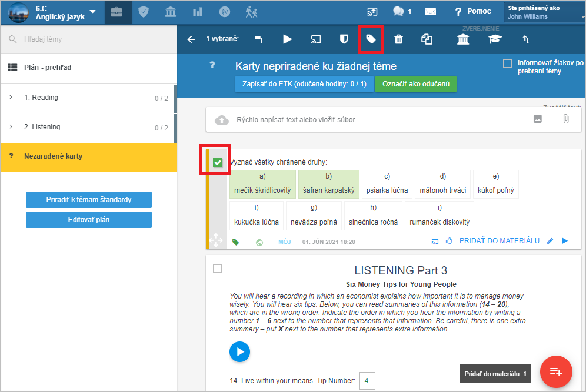586x392 pixels.
Task: Play the Listening Part 3 audio
Action: [x=239, y=351]
